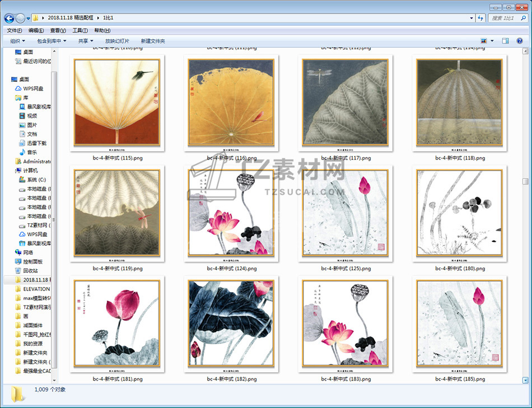This screenshot has width=532, height=408.
Task: Open 系统 (C:) drive in sidebar
Action: pos(32,180)
